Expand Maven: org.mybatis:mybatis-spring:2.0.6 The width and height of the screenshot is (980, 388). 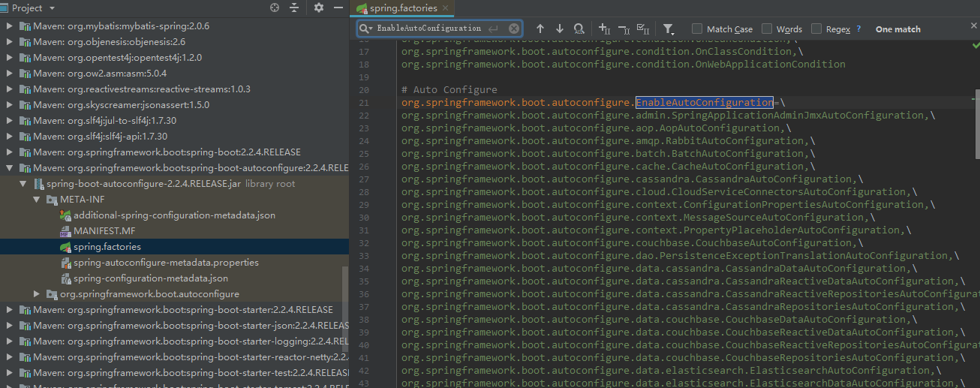(10, 26)
